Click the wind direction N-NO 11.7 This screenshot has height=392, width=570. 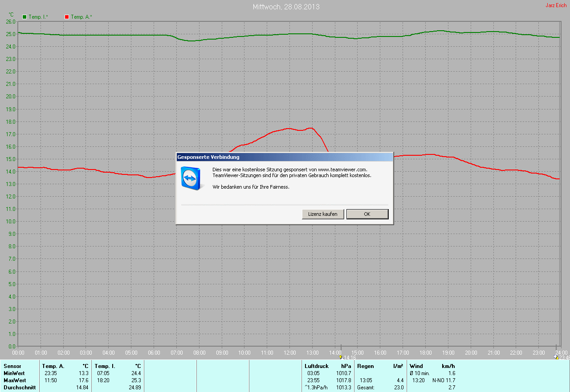(x=444, y=380)
